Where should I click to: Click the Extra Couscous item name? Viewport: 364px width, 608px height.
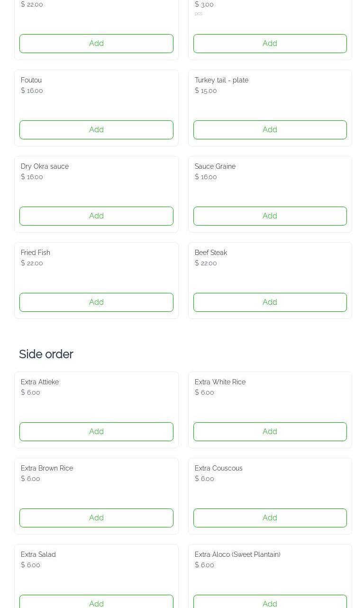pyautogui.click(x=218, y=468)
